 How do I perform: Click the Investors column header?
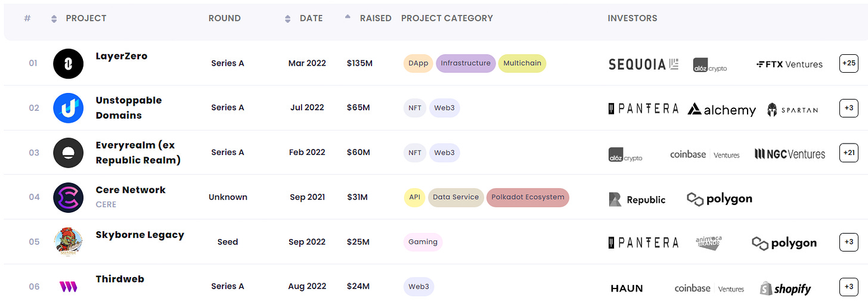point(633,18)
